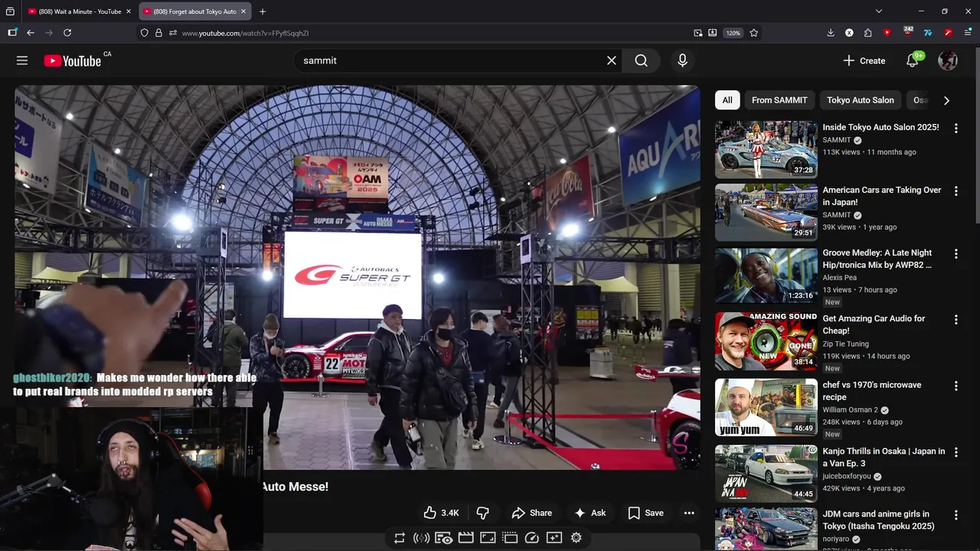Open the account avatar menu
Screen dimensions: 980x551
click(948, 60)
